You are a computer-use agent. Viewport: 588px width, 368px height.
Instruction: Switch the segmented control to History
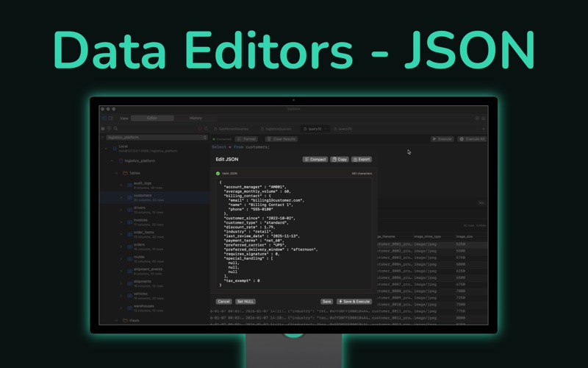(196, 118)
